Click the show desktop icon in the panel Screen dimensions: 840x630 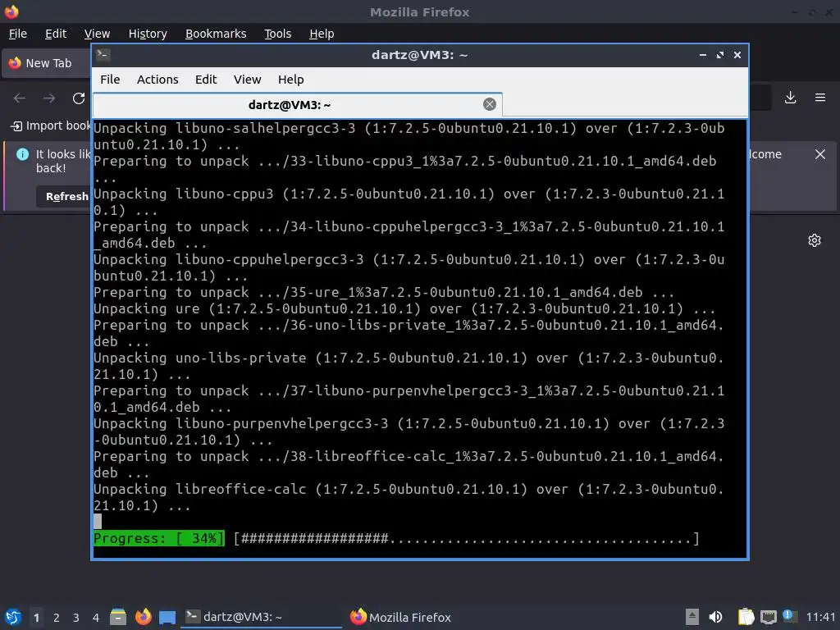click(x=167, y=617)
